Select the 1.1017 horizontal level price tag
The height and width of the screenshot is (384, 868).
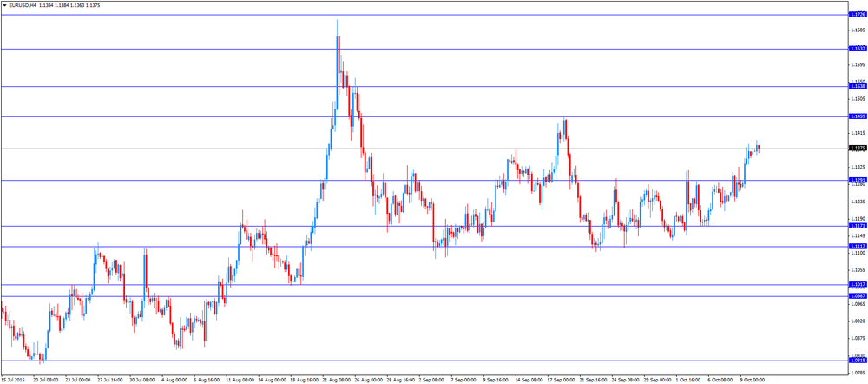(858, 284)
